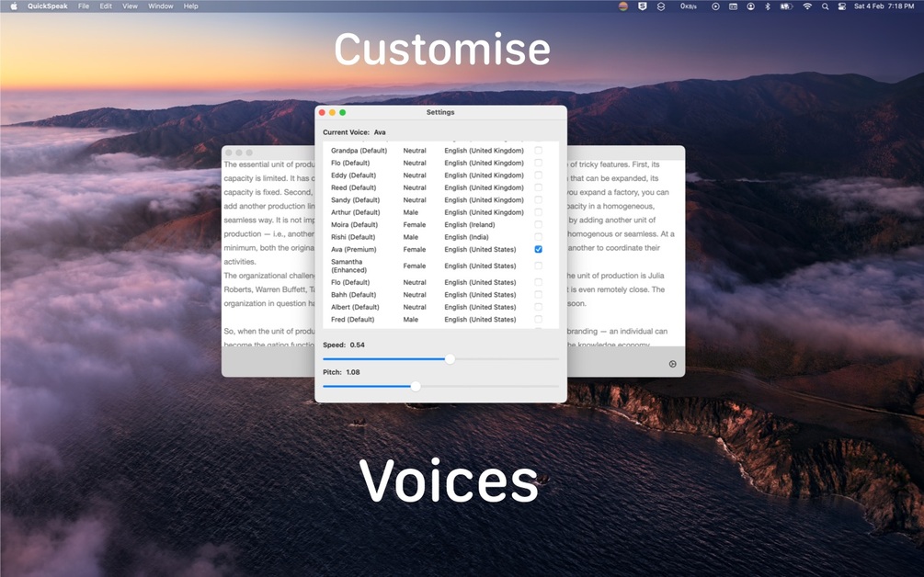
Task: Open the Help menu
Action: pyautogui.click(x=190, y=6)
